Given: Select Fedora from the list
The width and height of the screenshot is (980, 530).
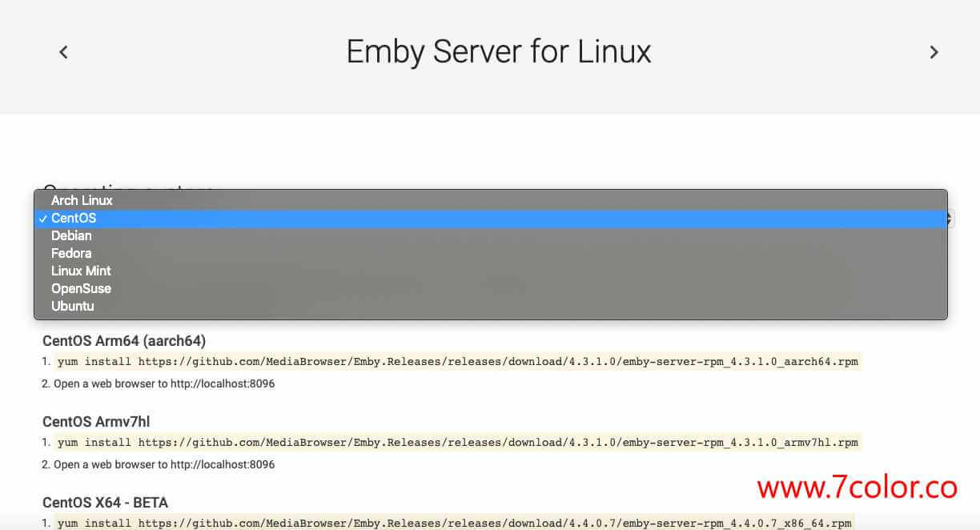Looking at the screenshot, I should [491, 253].
